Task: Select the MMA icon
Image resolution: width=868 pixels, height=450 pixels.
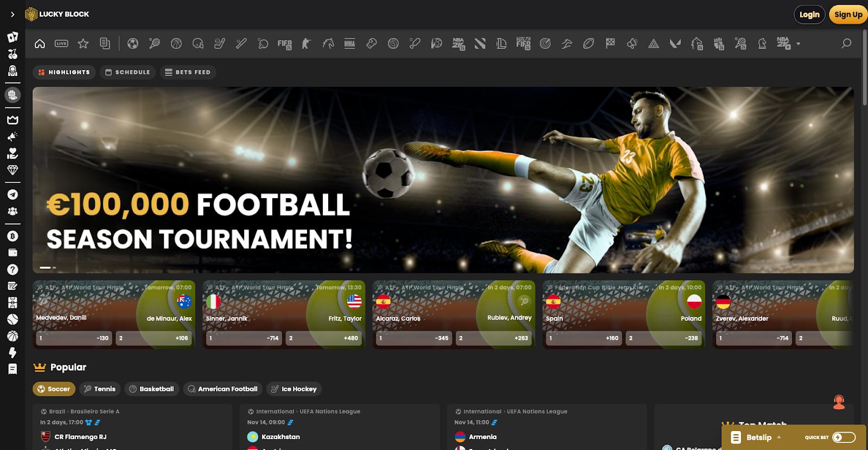Action: 350,43
